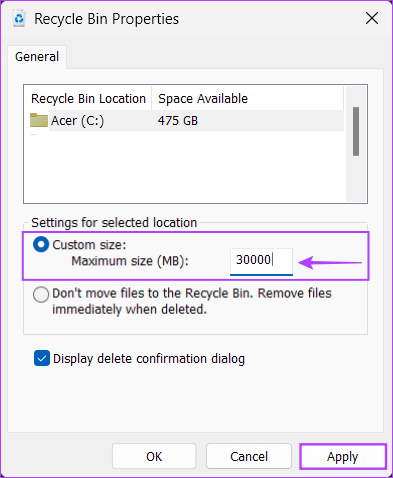
Task: Click the scrollbar track below the thumb
Action: 356,178
